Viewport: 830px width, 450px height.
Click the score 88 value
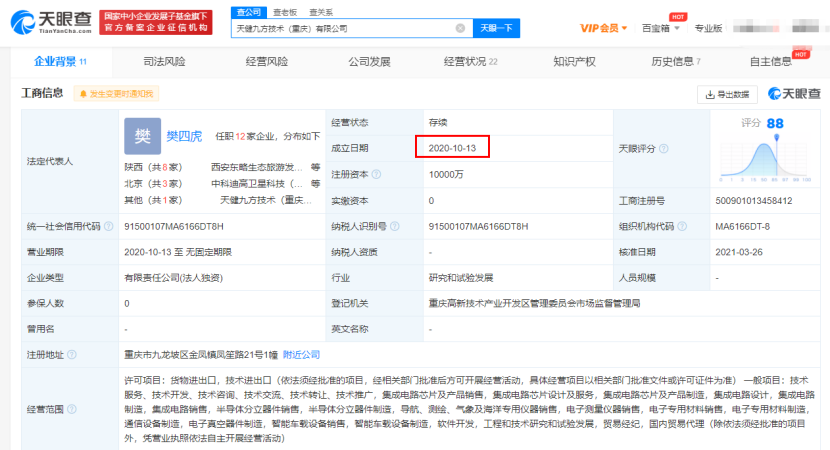tap(775, 123)
